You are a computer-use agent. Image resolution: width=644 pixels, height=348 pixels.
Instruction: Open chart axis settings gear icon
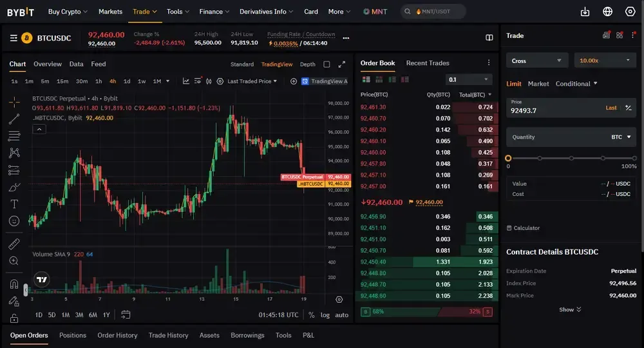(x=339, y=300)
